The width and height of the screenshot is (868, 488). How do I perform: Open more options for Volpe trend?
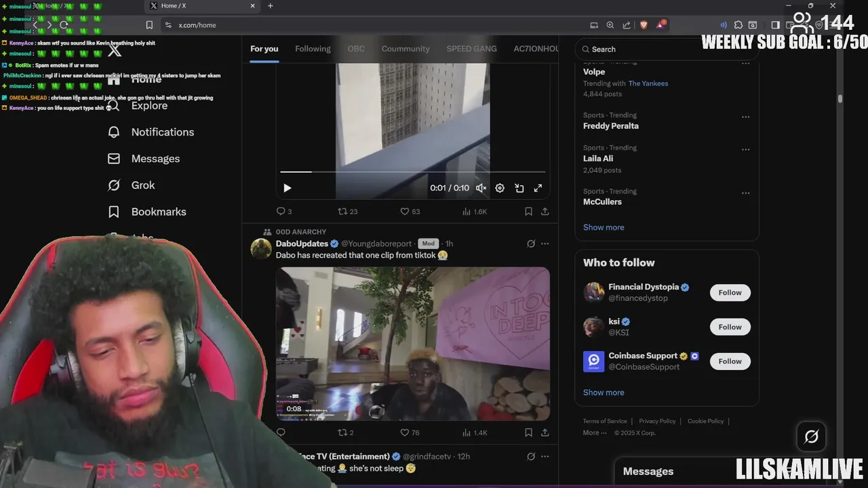[745, 64]
